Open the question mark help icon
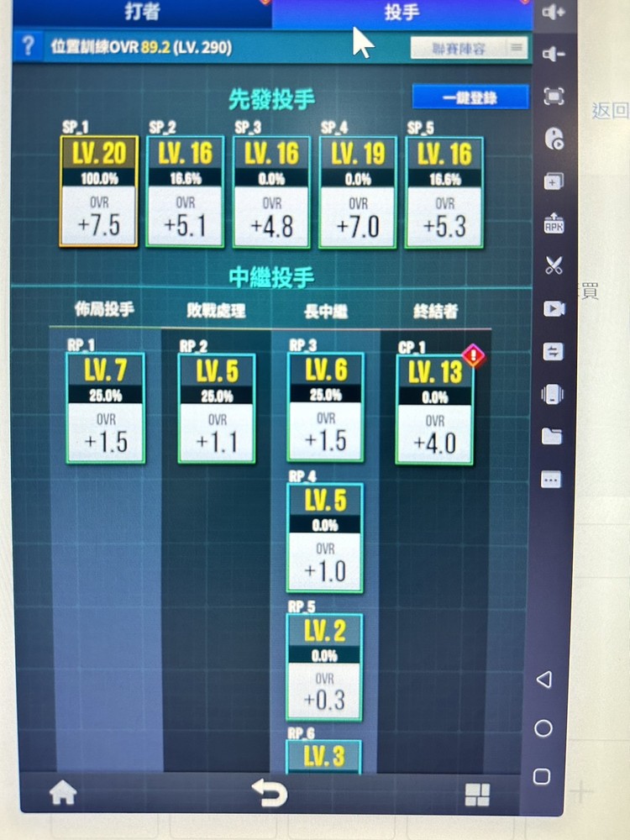The width and height of the screenshot is (630, 840). (28, 46)
